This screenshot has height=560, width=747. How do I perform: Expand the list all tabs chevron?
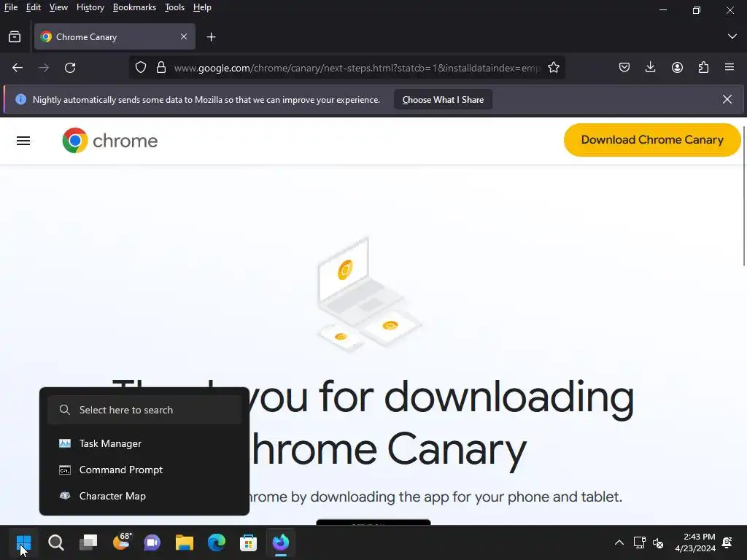(x=732, y=36)
